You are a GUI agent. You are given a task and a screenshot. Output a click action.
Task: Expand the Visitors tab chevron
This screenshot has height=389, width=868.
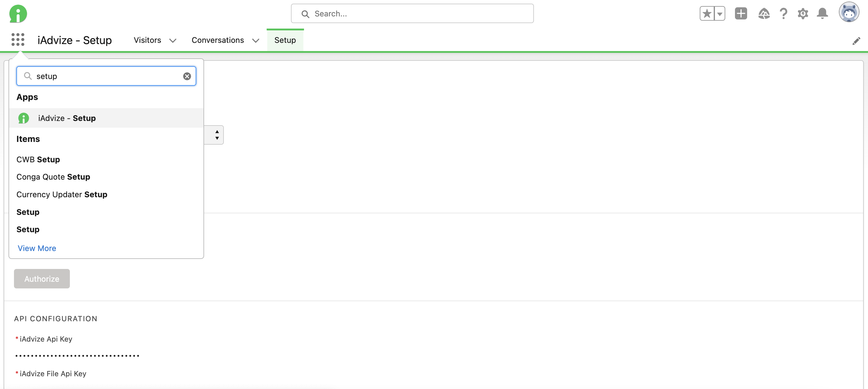click(173, 41)
